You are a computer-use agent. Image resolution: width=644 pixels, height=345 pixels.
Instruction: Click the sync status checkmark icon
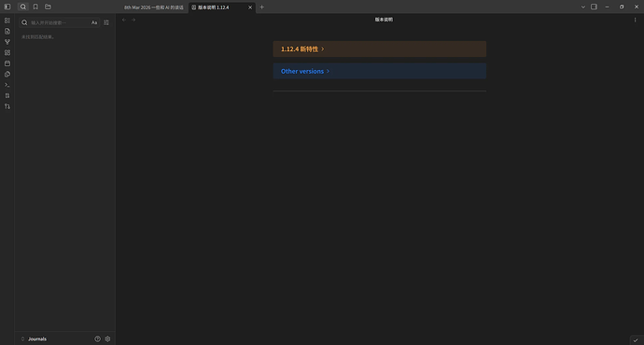click(x=636, y=340)
